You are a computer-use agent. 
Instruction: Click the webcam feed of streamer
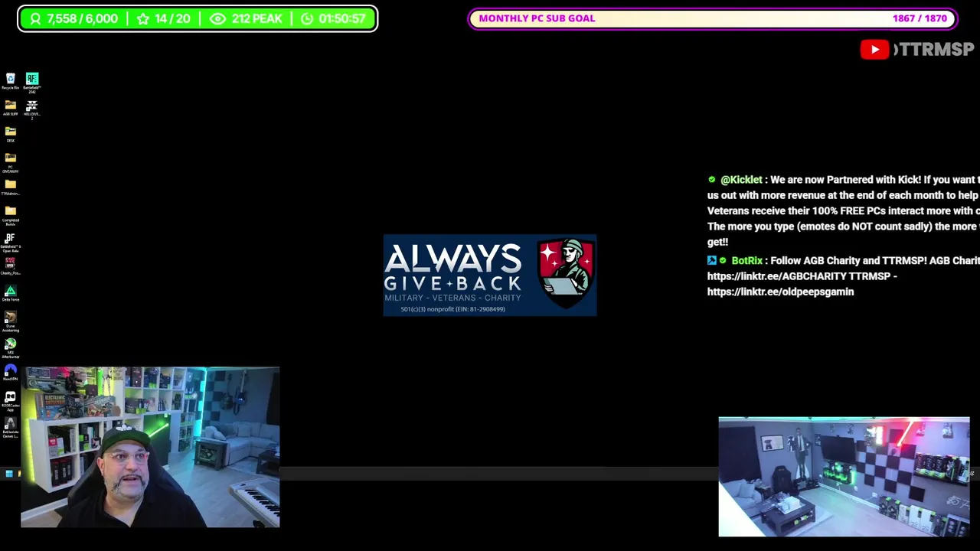pos(150,447)
